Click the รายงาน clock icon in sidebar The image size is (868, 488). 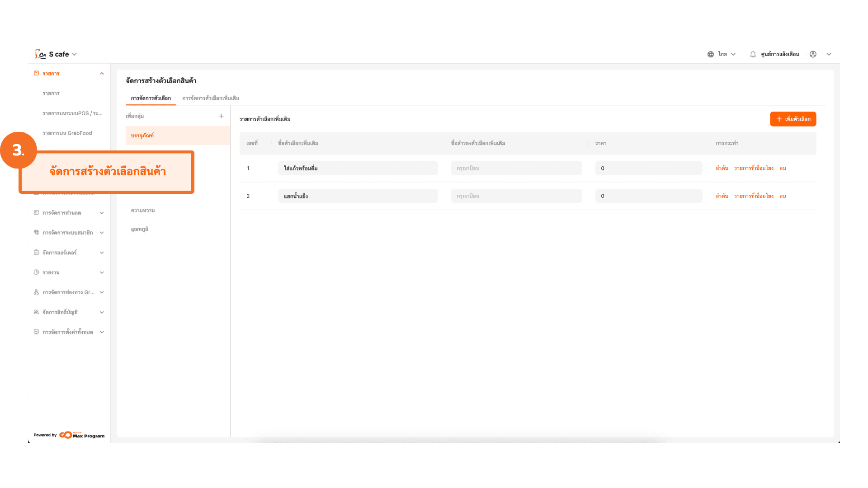36,272
